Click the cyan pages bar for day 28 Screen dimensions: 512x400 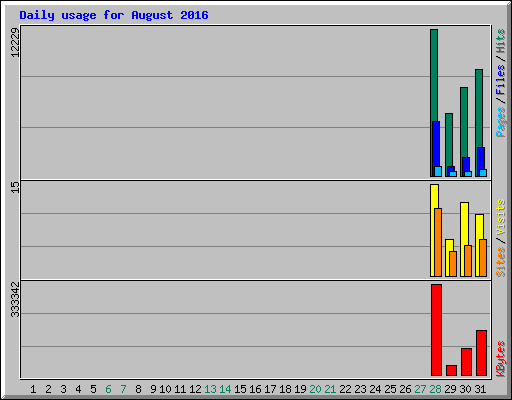pyautogui.click(x=438, y=171)
